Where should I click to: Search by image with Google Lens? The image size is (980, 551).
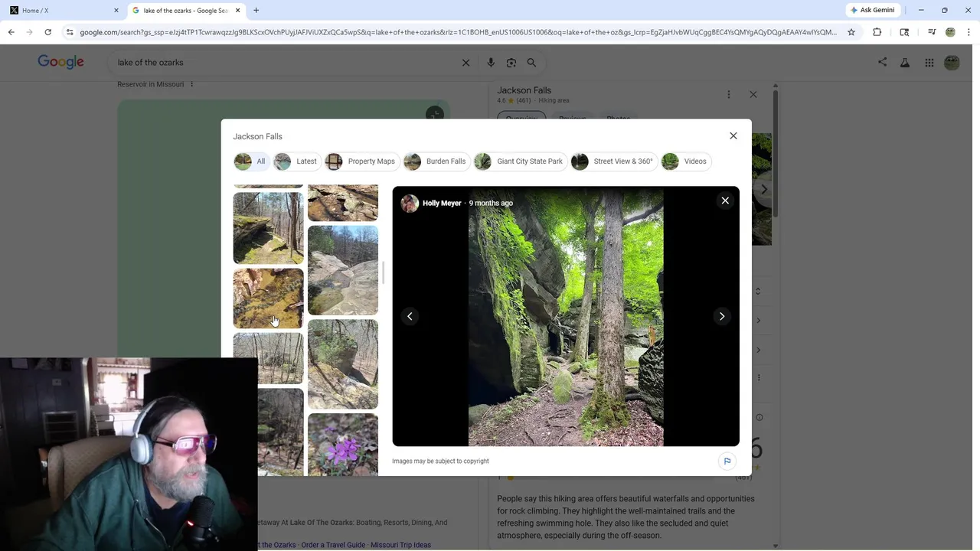pyautogui.click(x=511, y=63)
